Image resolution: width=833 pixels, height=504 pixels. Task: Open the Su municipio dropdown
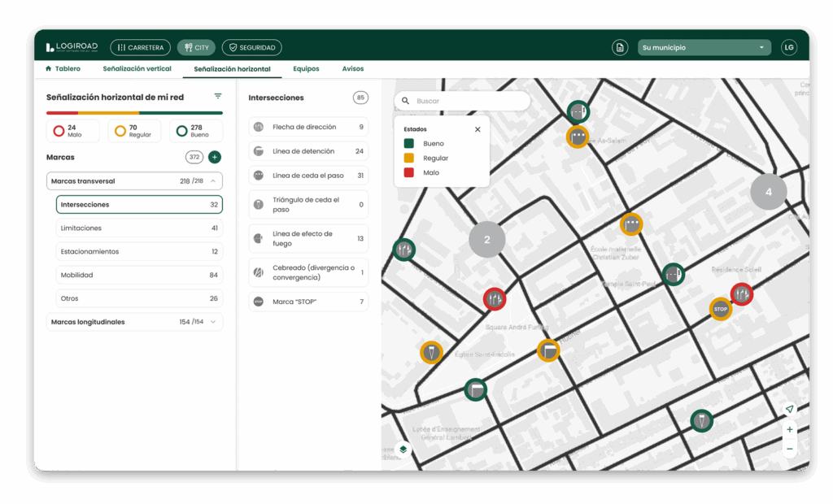pos(704,48)
